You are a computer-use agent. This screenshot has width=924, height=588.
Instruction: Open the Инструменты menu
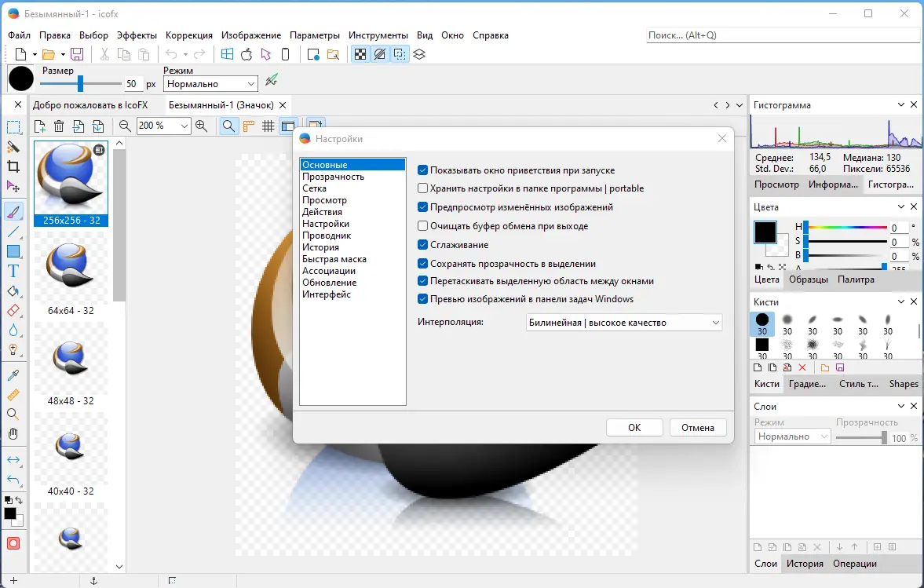(378, 35)
